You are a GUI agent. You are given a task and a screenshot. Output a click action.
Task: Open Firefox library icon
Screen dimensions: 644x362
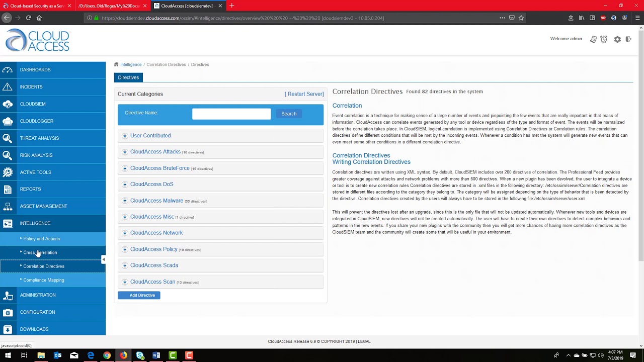(582, 18)
